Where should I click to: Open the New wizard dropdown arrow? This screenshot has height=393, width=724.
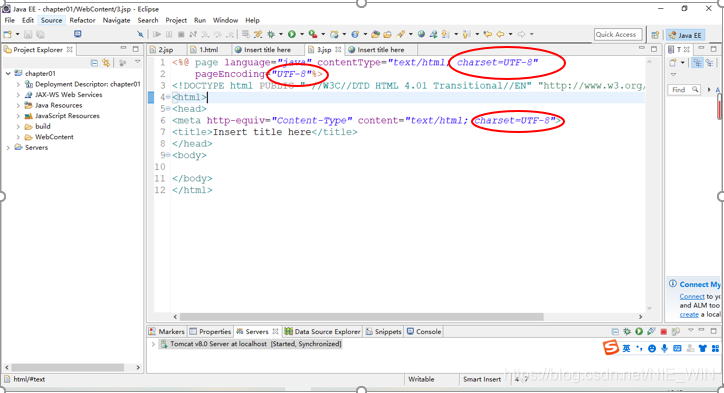(18, 34)
